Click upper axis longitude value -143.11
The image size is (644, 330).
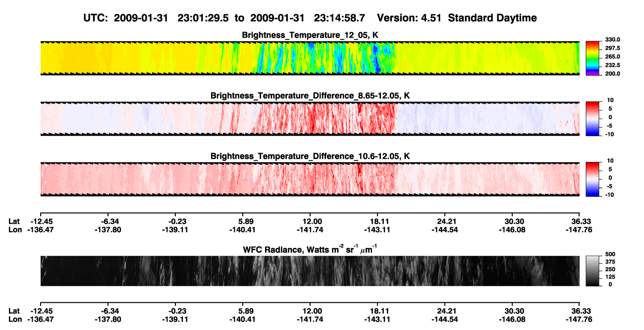pyautogui.click(x=377, y=230)
